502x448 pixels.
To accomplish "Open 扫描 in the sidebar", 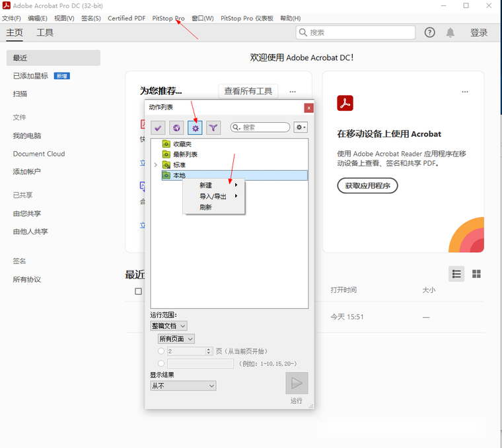I will coord(20,94).
